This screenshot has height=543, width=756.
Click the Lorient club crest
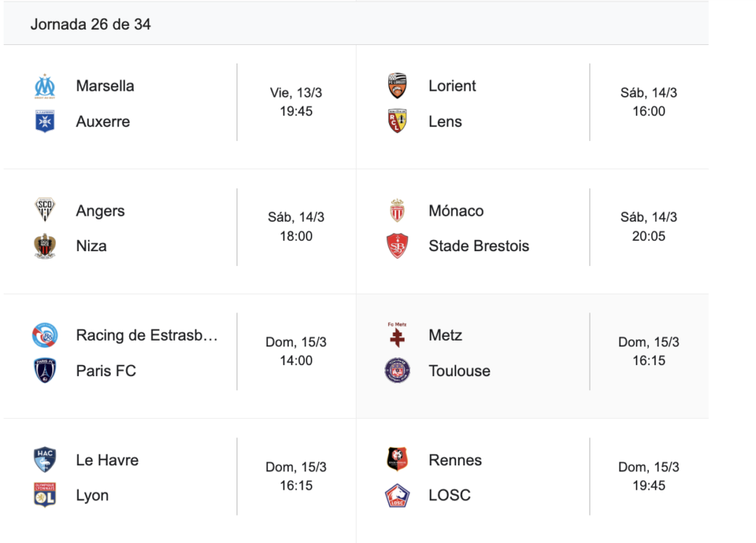tap(398, 86)
